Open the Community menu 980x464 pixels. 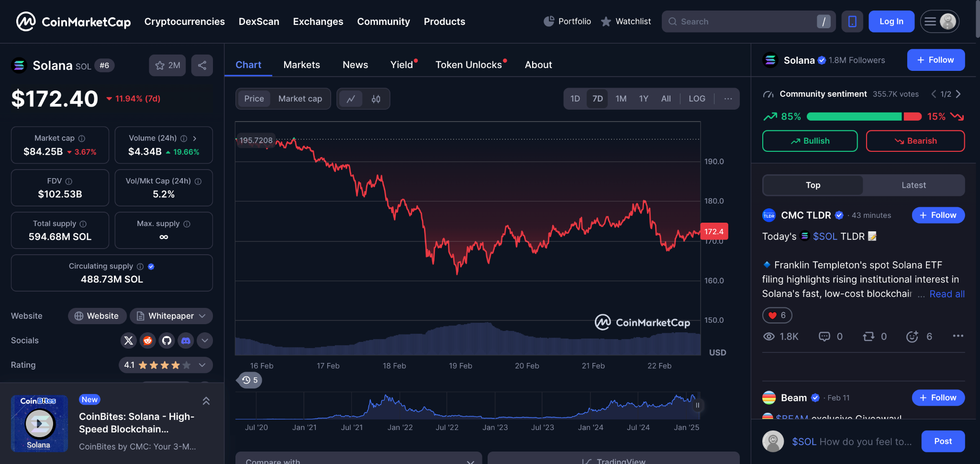coord(383,22)
